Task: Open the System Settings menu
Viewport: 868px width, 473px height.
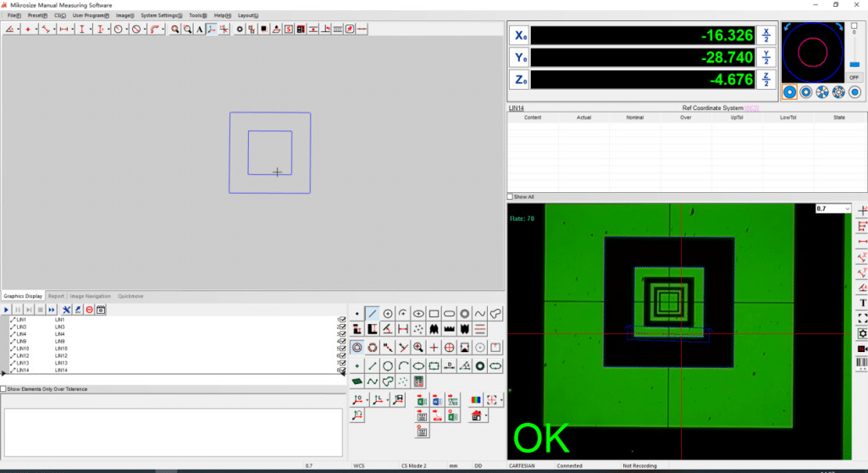Action: point(161,15)
